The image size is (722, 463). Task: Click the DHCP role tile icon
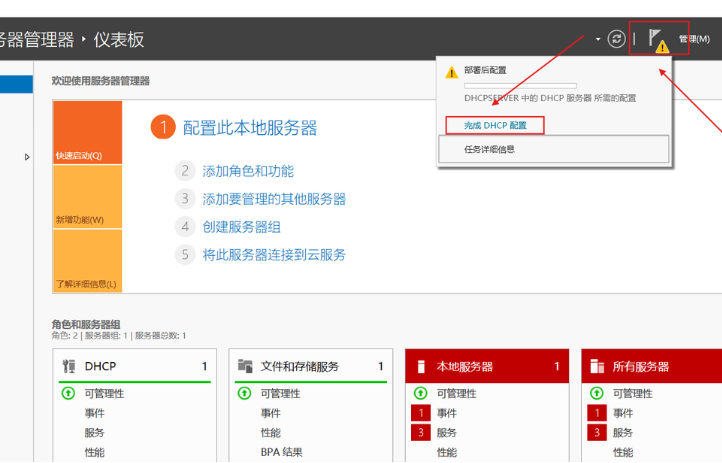point(69,367)
